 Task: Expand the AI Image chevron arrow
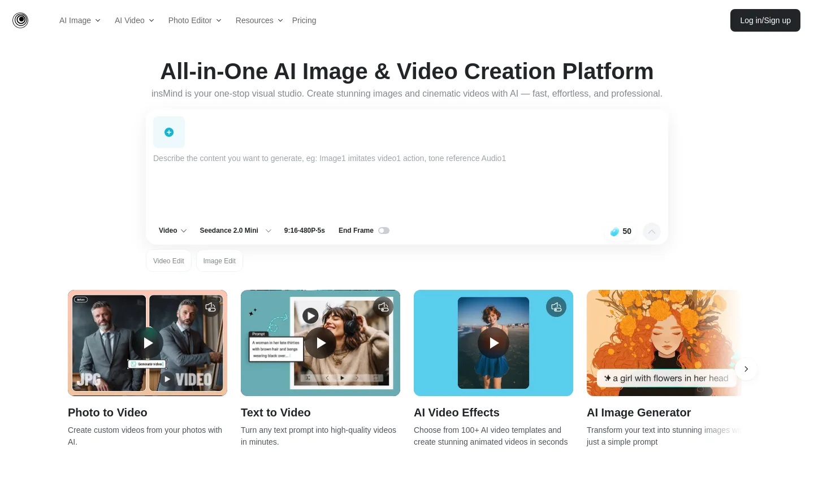click(98, 20)
